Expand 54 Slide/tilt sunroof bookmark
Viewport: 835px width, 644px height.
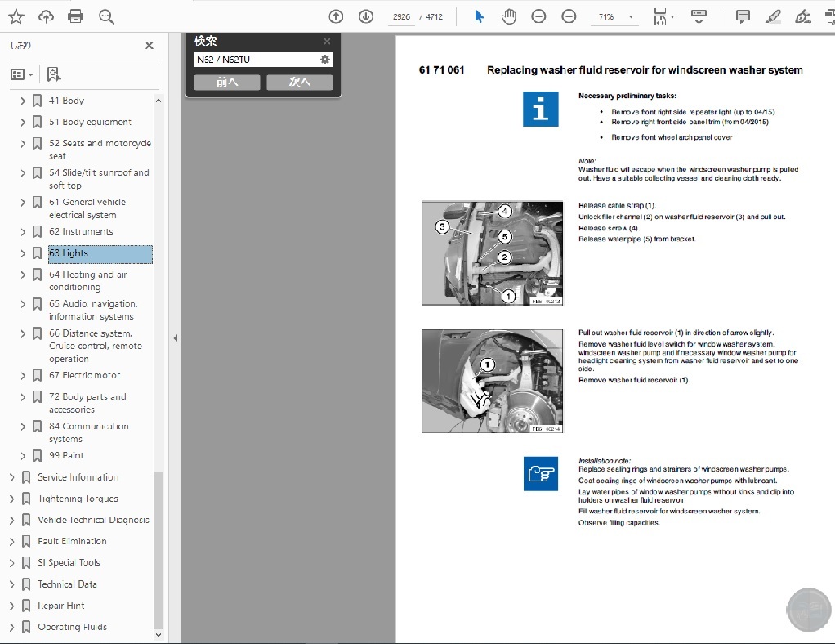pos(22,173)
